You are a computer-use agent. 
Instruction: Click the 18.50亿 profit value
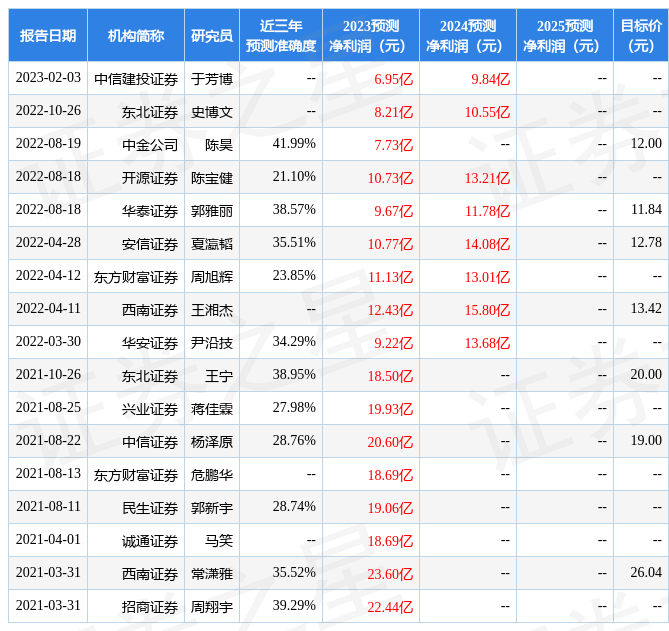click(390, 376)
